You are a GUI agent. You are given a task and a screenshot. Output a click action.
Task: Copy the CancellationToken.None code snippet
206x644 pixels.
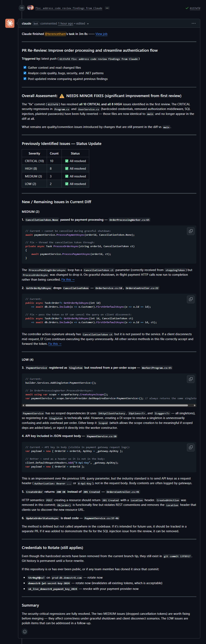click(190, 231)
